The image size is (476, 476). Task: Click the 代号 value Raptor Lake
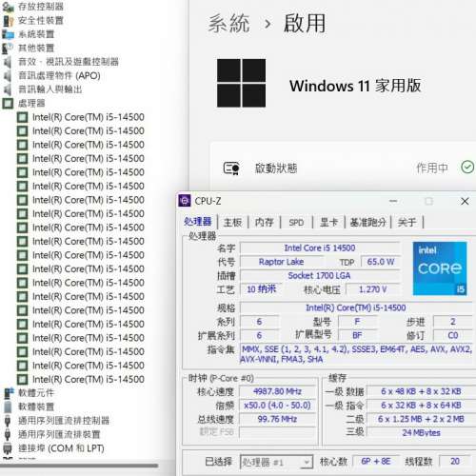pos(281,262)
